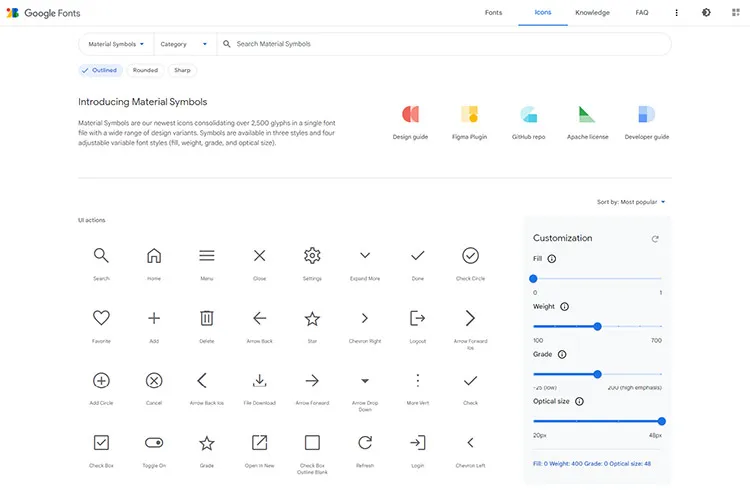Click the Search Material Symbols field
The height and width of the screenshot is (490, 750).
pos(445,44)
